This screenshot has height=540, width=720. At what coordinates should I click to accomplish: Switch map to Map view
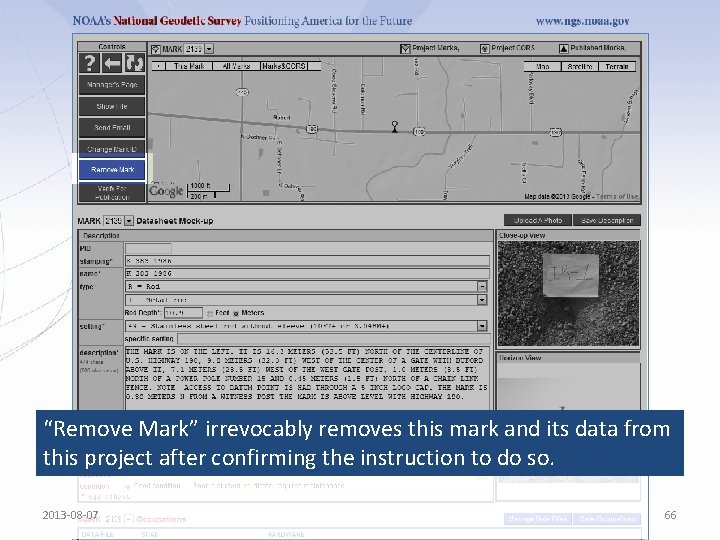point(543,67)
